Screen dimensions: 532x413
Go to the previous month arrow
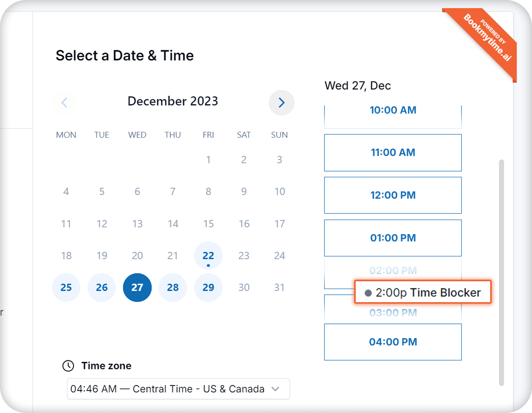pos(64,103)
